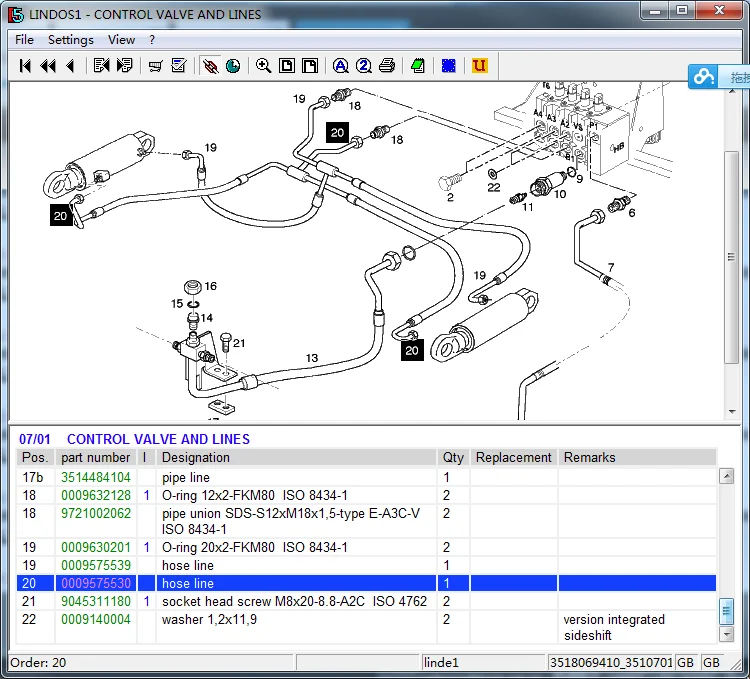This screenshot has width=750, height=679.
Task: Click the blue cloud icon at the right edge
Action: [704, 76]
